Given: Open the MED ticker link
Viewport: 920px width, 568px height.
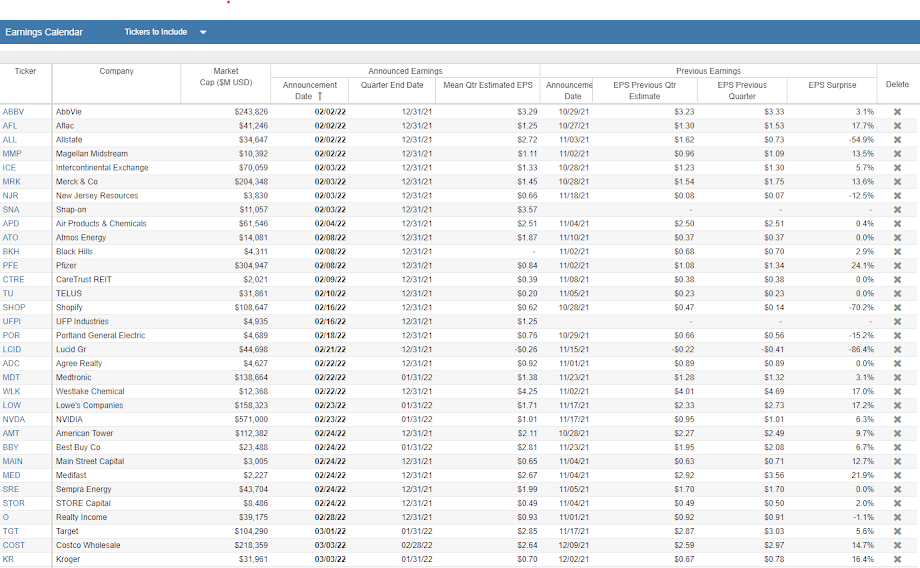Looking at the screenshot, I should pyautogui.click(x=11, y=476).
